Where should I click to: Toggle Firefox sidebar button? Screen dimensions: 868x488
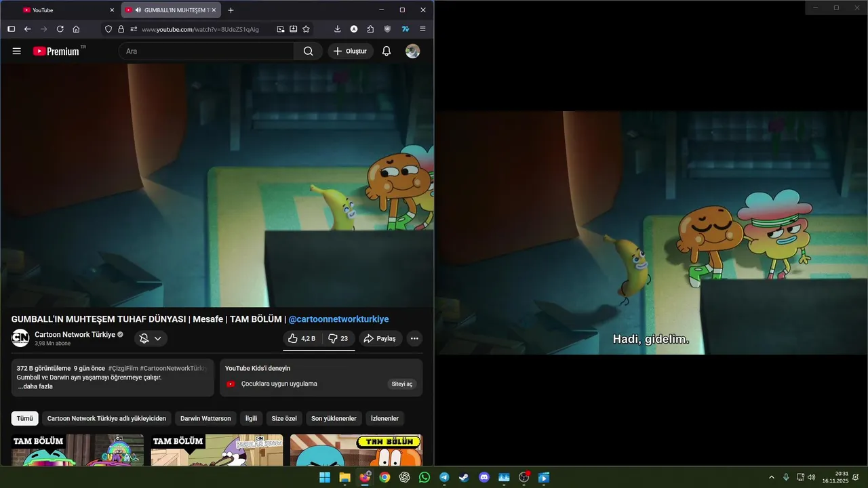11,29
